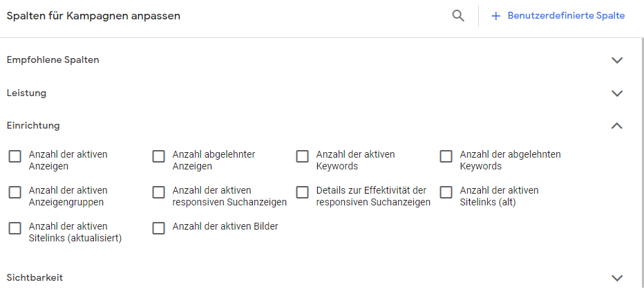Tick Anzahl der aktiven Sitelinks (alt)
Image resolution: width=644 pixels, height=305 pixels.
click(446, 192)
